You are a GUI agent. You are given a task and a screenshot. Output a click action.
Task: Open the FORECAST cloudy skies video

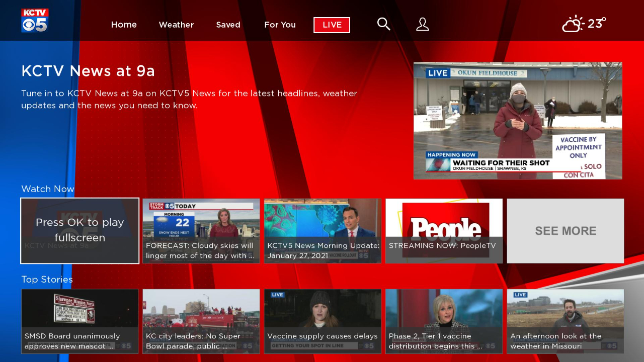click(x=201, y=230)
